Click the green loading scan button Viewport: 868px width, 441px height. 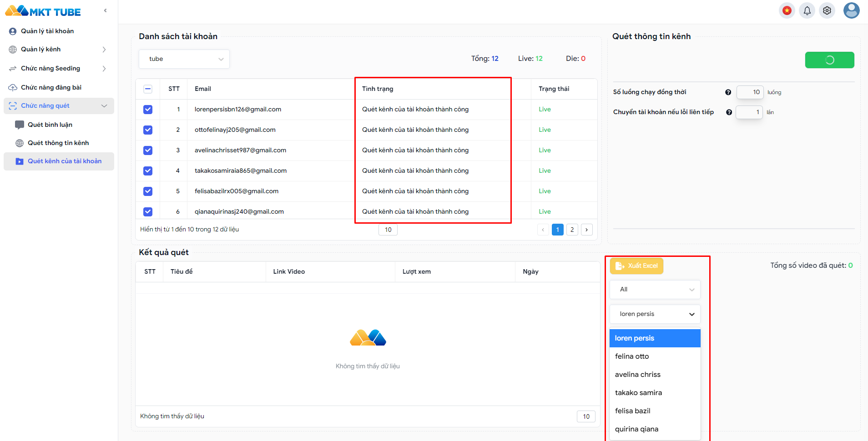tap(830, 60)
